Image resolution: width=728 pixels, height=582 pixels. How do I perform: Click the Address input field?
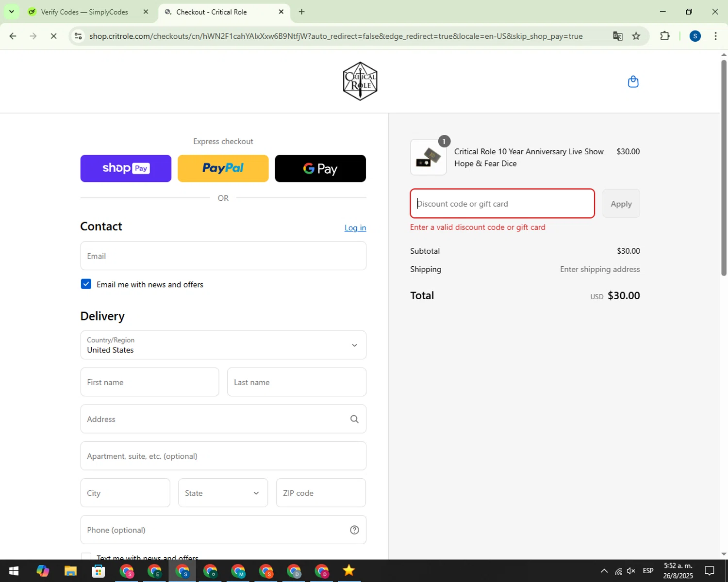click(223, 419)
